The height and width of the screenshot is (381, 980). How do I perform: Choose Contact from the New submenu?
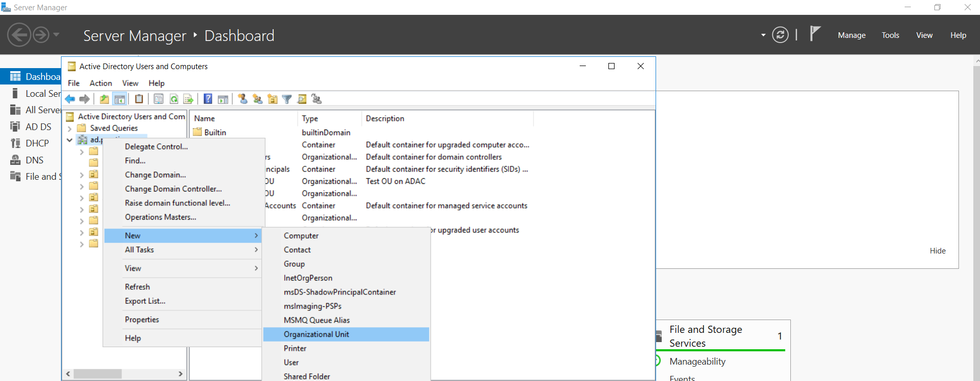[346, 250]
